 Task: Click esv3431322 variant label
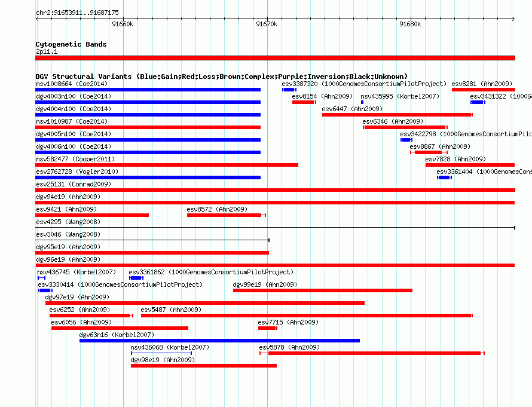coord(501,96)
